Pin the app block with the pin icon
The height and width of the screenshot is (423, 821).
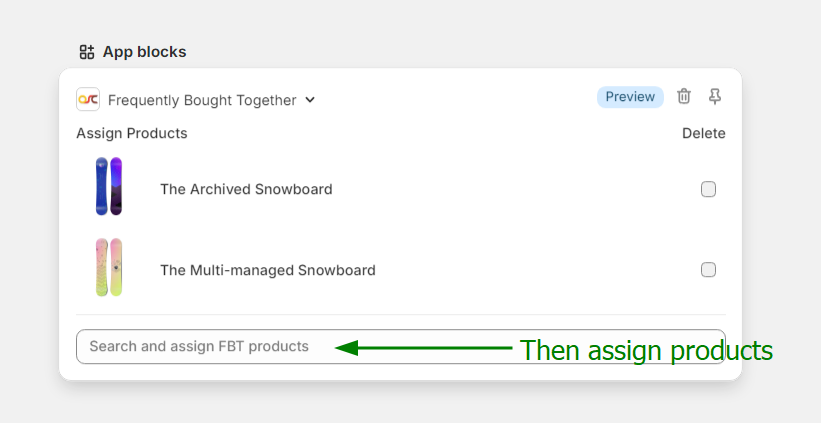[715, 96]
